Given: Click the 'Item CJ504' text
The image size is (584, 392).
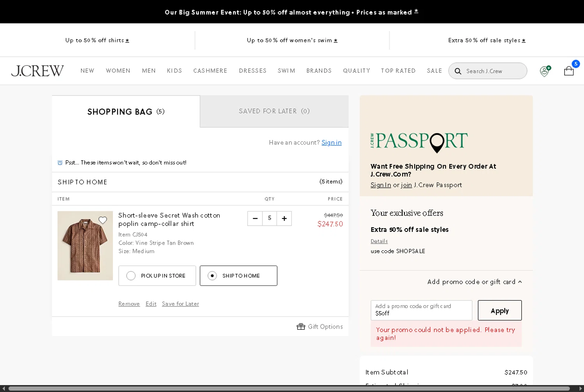Looking at the screenshot, I should (x=133, y=234).
